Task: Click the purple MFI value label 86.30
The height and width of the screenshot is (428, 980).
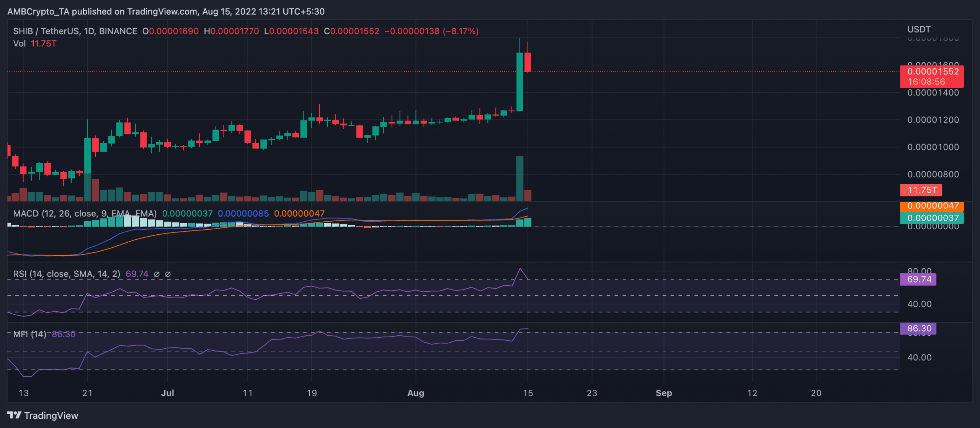Action: (x=919, y=328)
